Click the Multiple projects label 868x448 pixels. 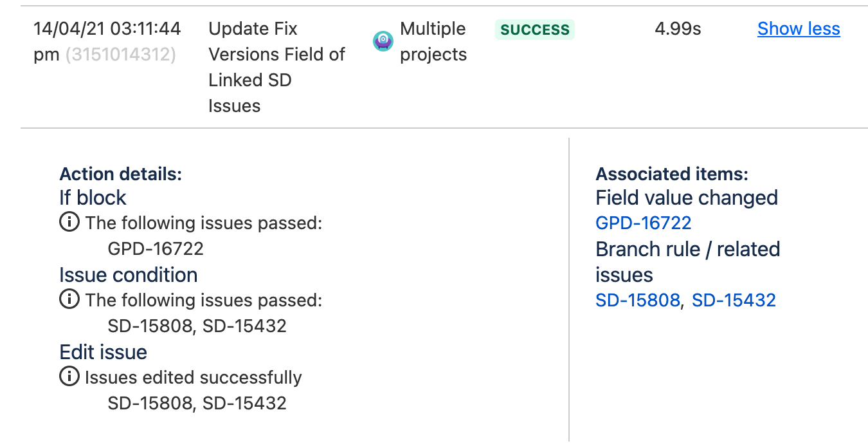tap(433, 41)
